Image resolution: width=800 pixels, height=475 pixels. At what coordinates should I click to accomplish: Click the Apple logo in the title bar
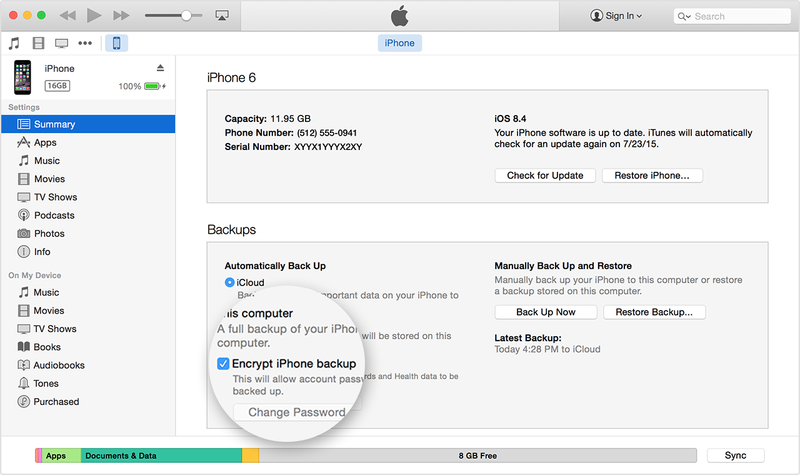click(399, 16)
